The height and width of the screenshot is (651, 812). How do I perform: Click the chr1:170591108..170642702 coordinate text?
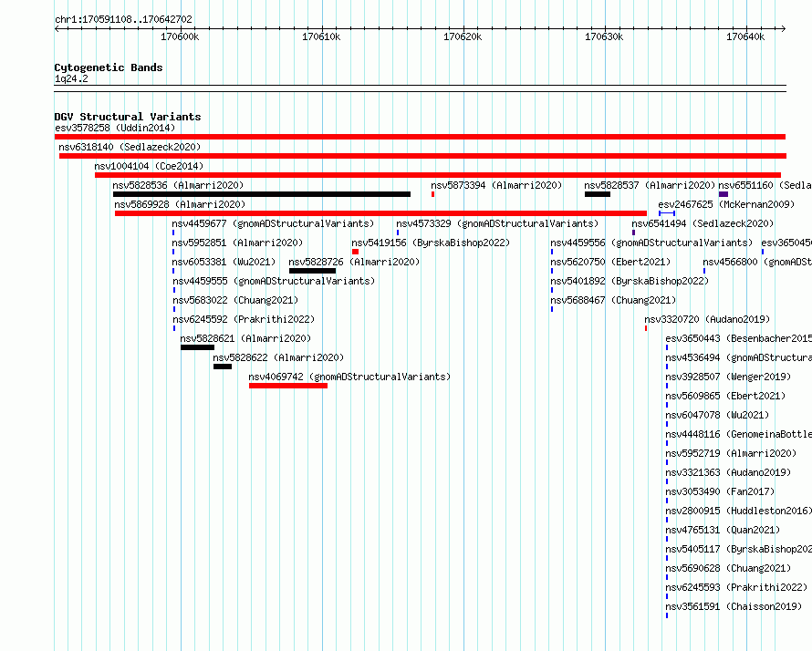click(x=123, y=19)
